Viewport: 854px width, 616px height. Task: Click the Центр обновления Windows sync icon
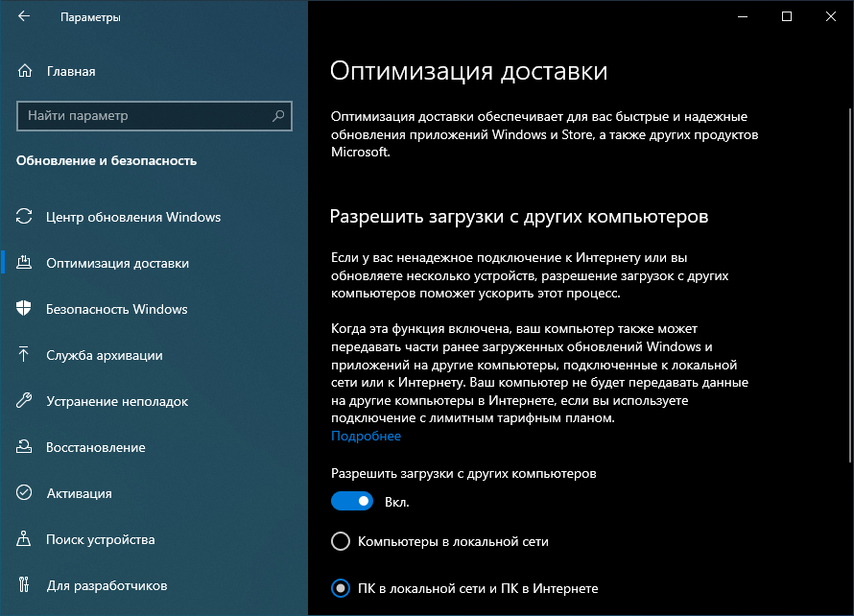(x=26, y=217)
